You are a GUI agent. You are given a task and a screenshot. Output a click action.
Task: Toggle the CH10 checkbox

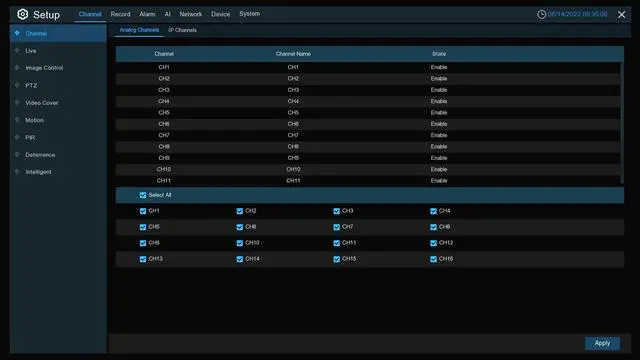click(240, 243)
